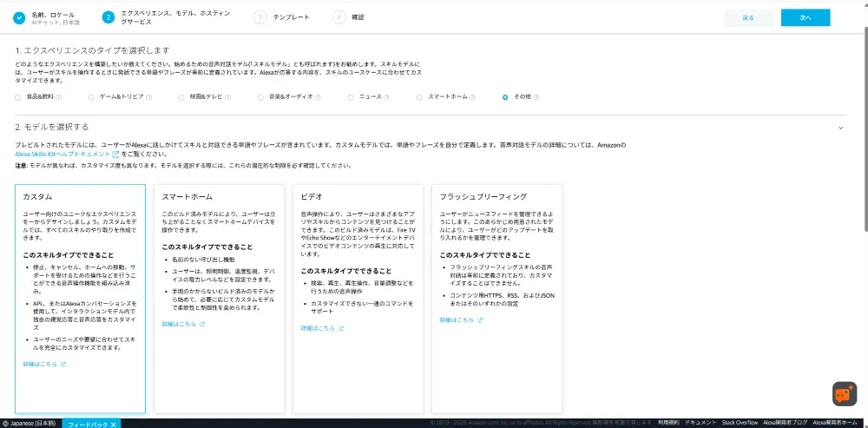868x428 pixels.
Task: Click the completed step 1 checkmark icon
Action: pos(20,17)
